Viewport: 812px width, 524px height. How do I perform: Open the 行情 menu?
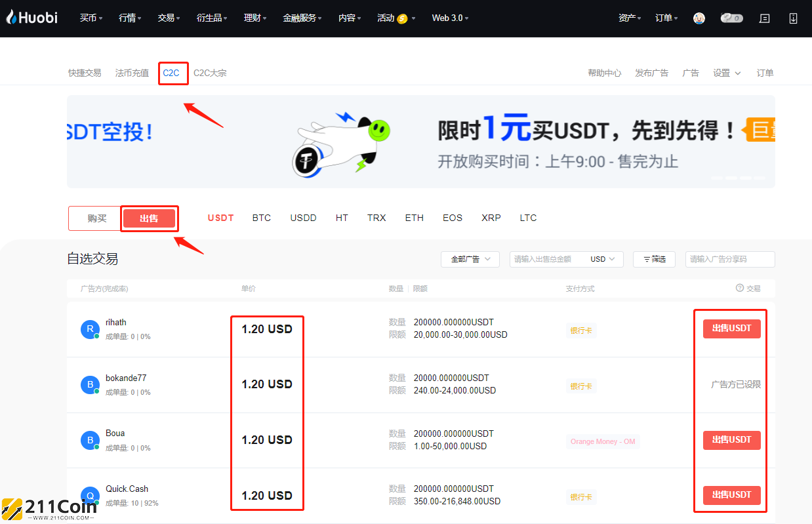click(x=130, y=18)
